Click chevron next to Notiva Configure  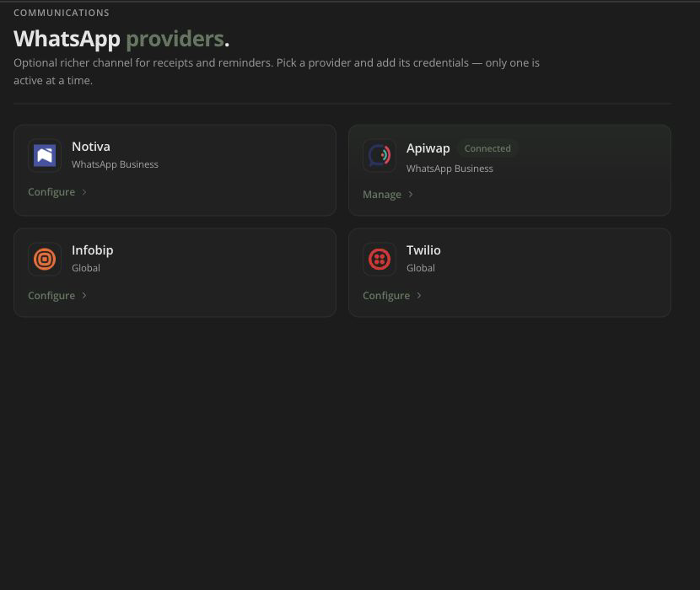(84, 192)
